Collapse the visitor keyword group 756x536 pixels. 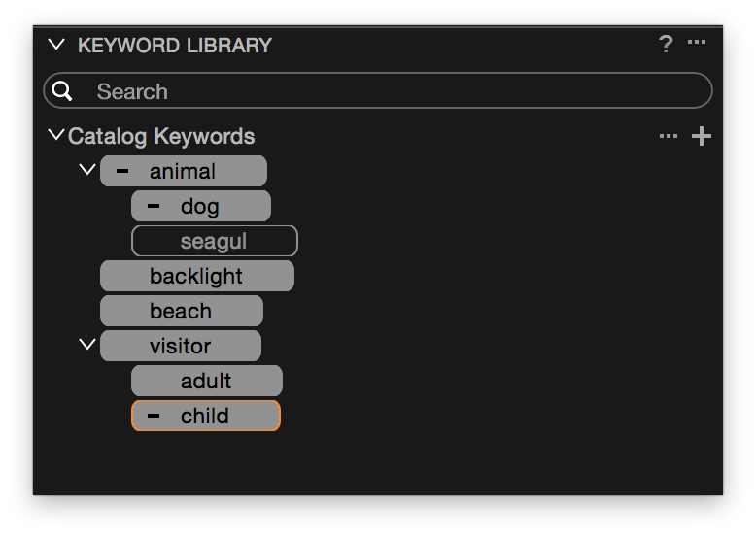click(87, 345)
